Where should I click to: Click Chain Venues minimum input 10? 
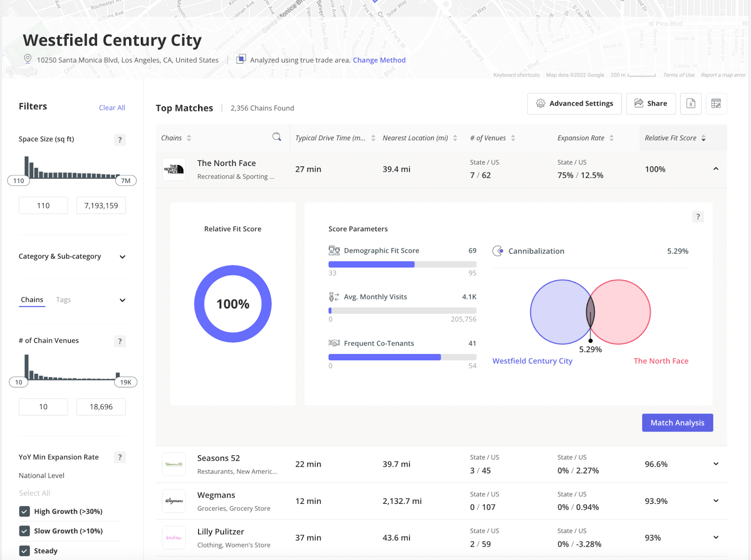(43, 407)
